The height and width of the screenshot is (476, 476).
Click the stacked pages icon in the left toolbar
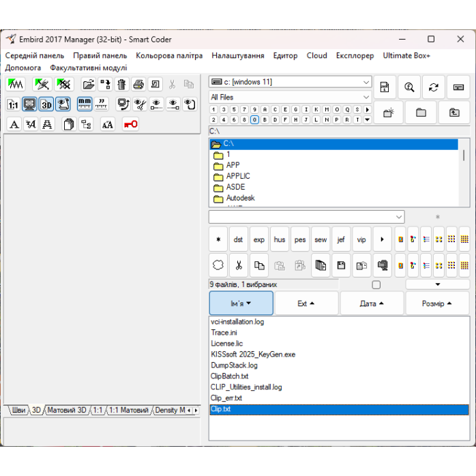69,124
